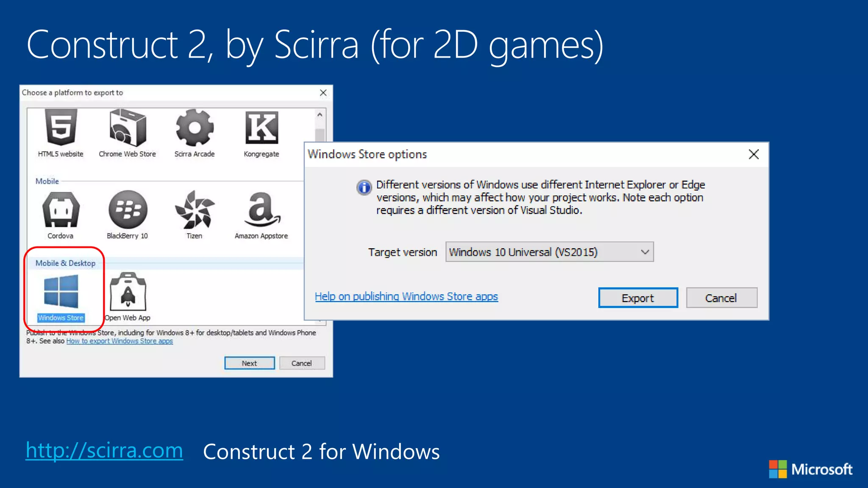Screen dimensions: 868x488
Task: Click the Mobile group header
Action: 47,181
